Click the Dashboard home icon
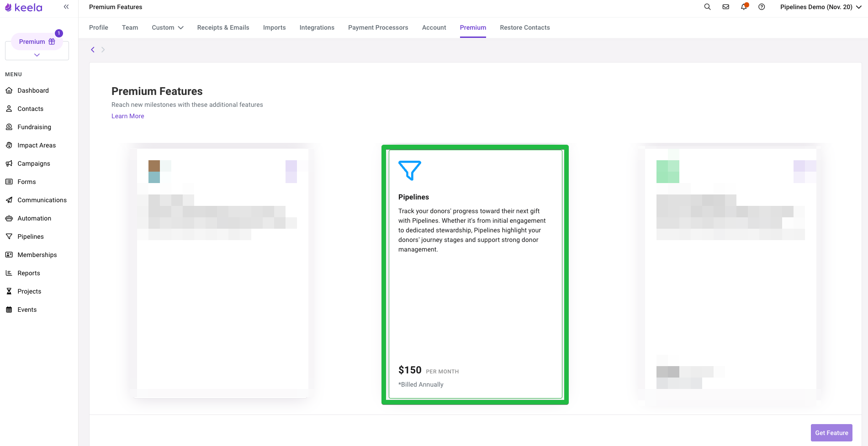Viewport: 868px width, 446px height. 9,90
